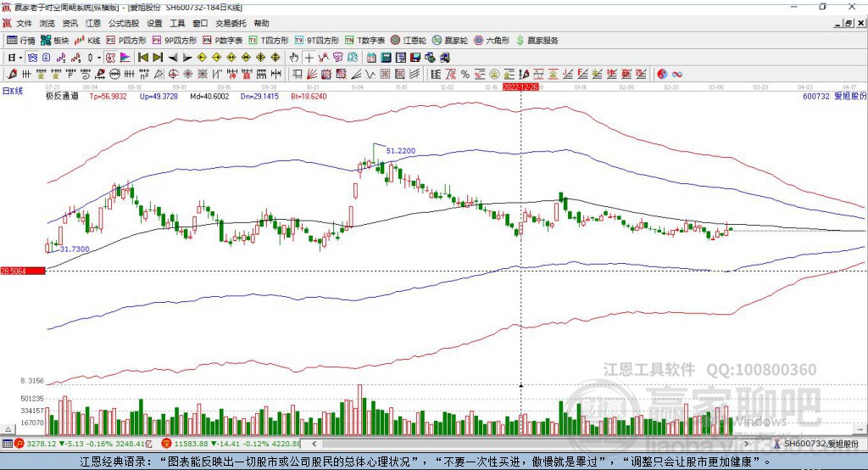Click the 沪 Shanghai index icon

tap(19, 444)
